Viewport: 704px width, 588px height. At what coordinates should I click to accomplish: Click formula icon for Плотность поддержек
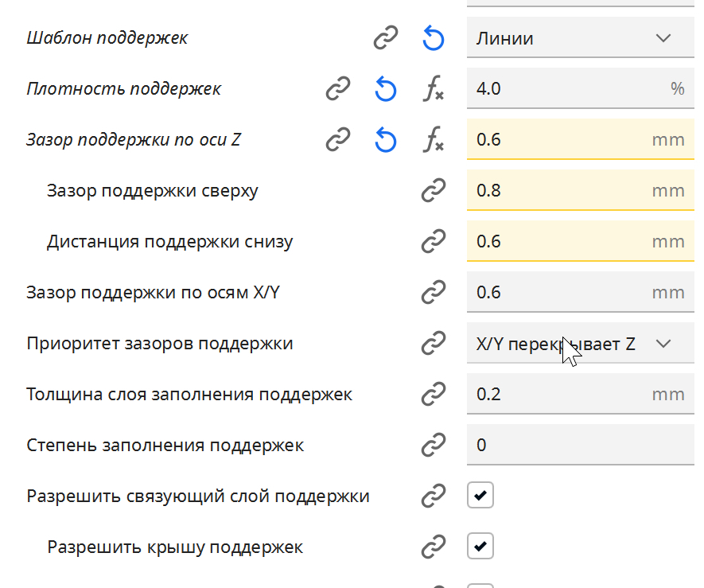[x=433, y=89]
